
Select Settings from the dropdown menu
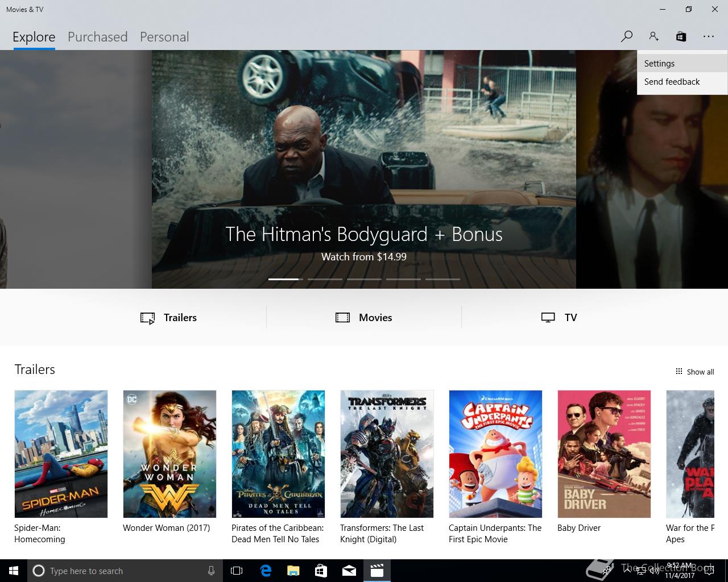[x=682, y=64]
